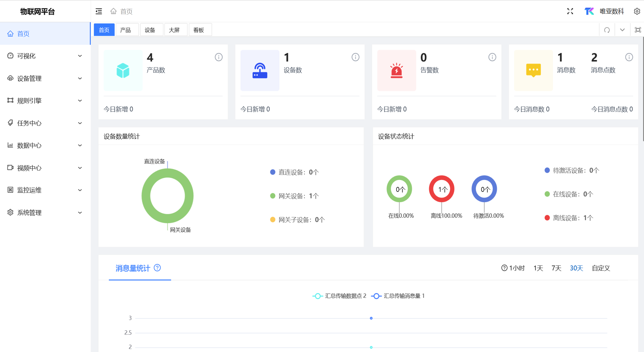Select the 1小时 time range
This screenshot has height=352, width=644.
[516, 268]
